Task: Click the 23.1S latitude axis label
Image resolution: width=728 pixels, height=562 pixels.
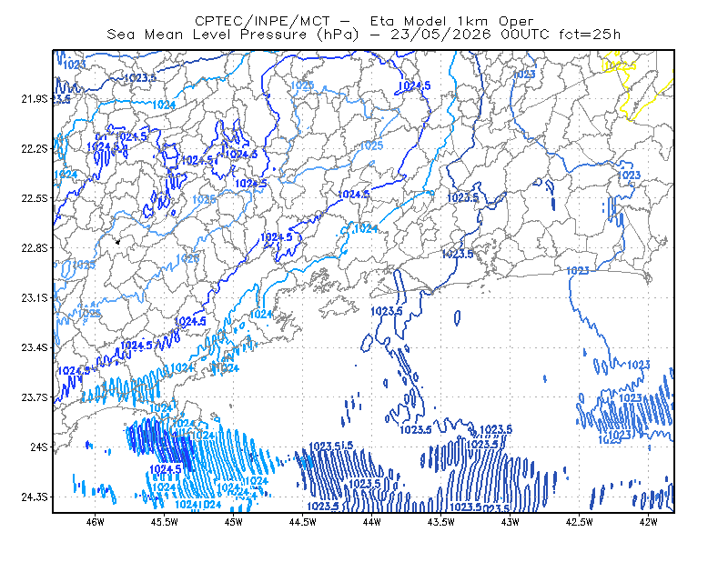Action: (x=35, y=298)
